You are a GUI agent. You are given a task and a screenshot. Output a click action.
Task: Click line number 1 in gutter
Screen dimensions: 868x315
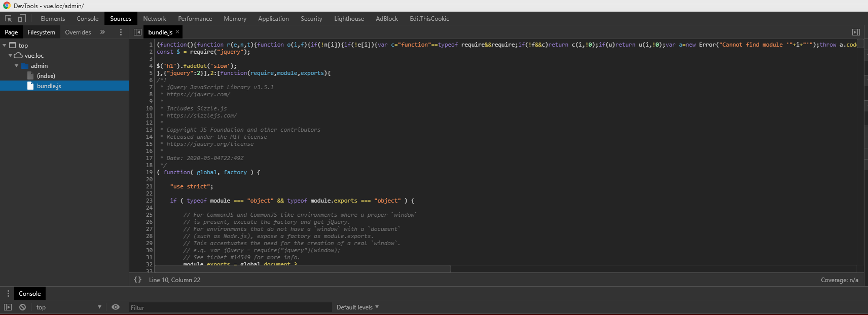[x=151, y=45]
